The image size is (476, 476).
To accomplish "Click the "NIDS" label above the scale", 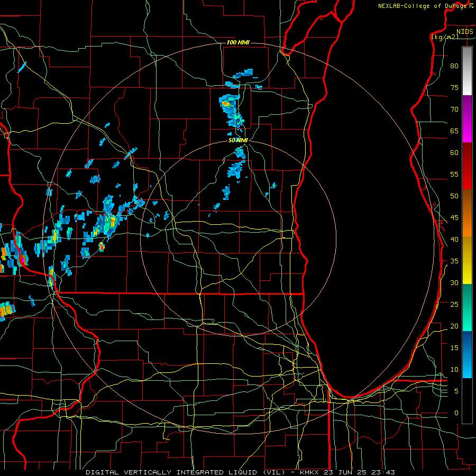I will (465, 31).
